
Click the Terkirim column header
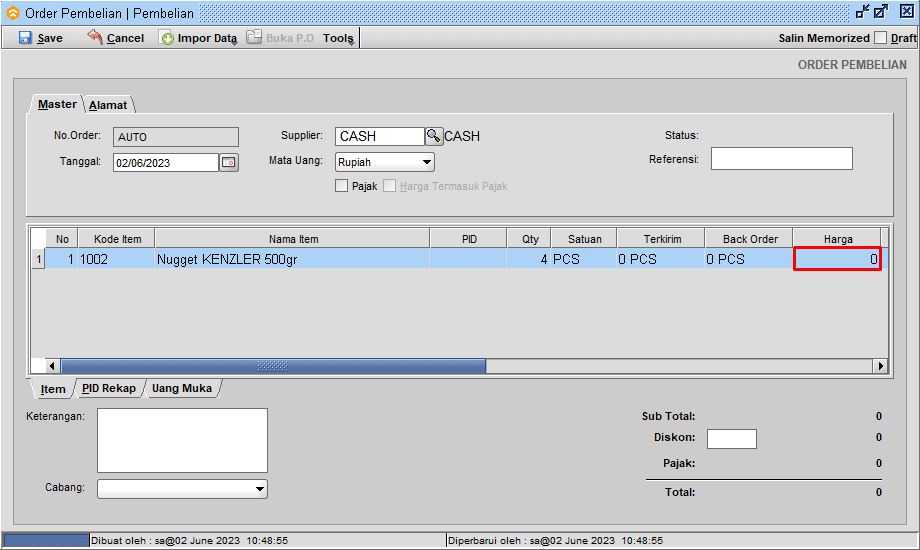(662, 239)
